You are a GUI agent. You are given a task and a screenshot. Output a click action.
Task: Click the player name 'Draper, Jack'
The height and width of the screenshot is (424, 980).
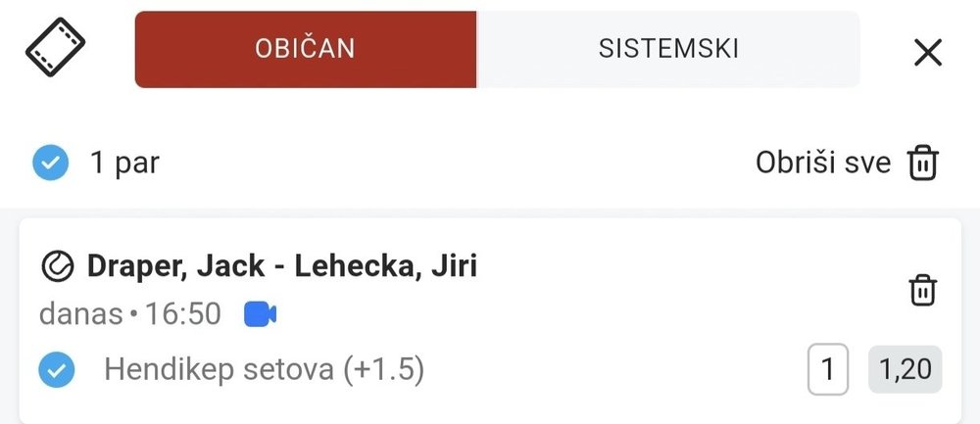tap(175, 266)
